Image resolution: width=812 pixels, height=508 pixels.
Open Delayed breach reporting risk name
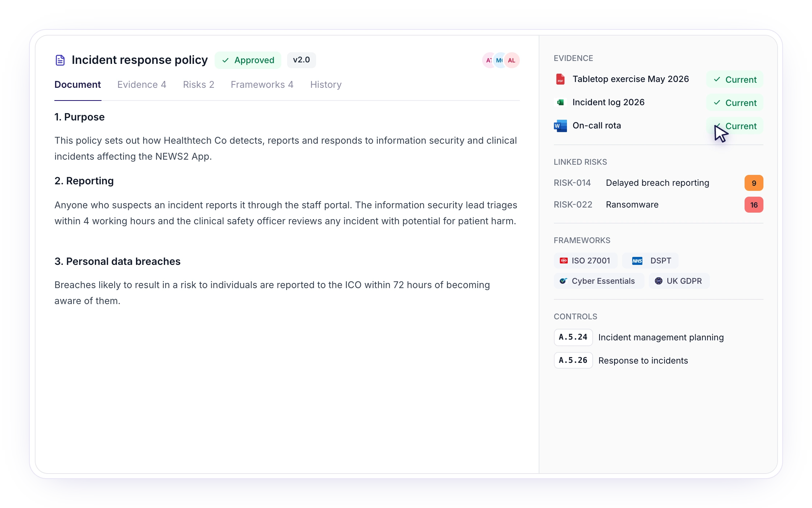pos(658,183)
